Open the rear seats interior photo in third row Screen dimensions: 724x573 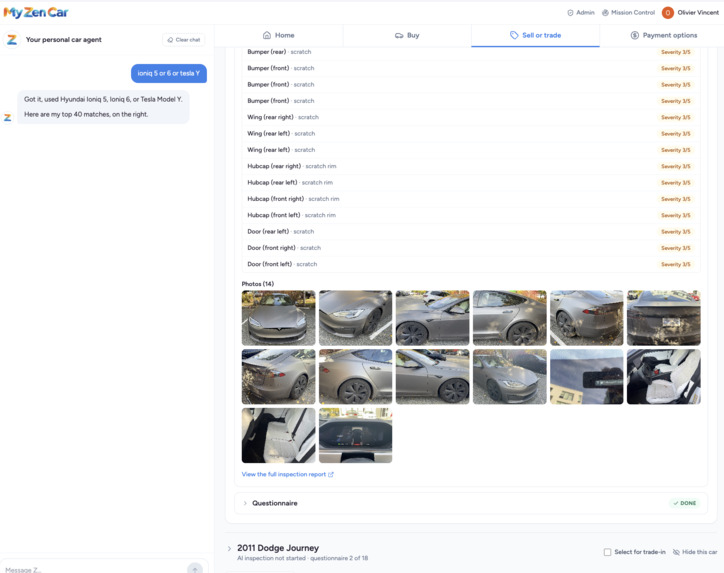click(x=278, y=435)
